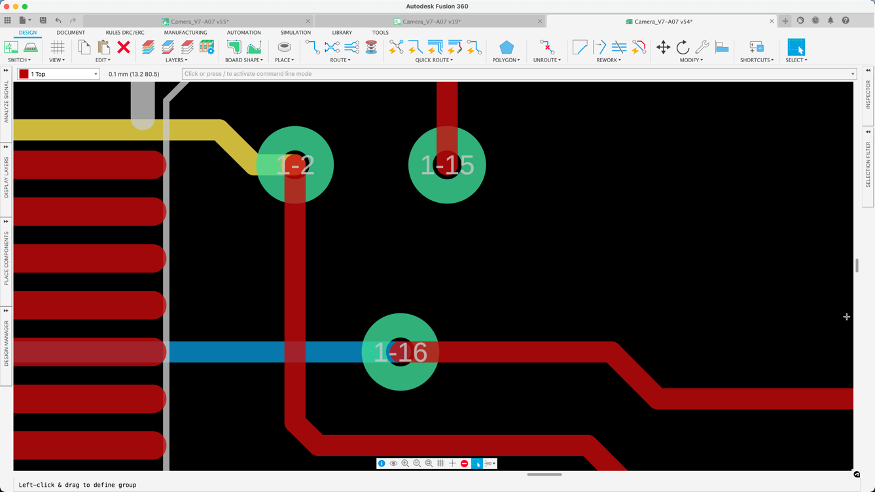Viewport: 876px width, 492px height.
Task: Click the Unroute ripup icon
Action: pos(546,47)
